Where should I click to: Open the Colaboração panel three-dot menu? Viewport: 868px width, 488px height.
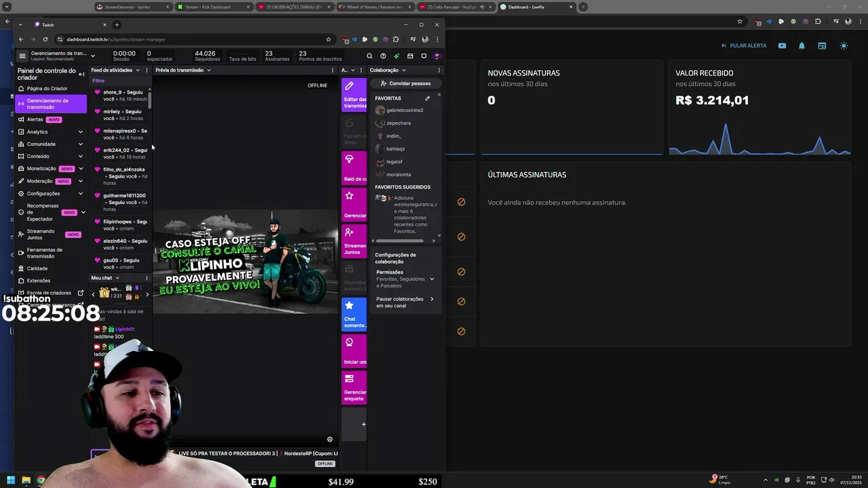point(439,70)
